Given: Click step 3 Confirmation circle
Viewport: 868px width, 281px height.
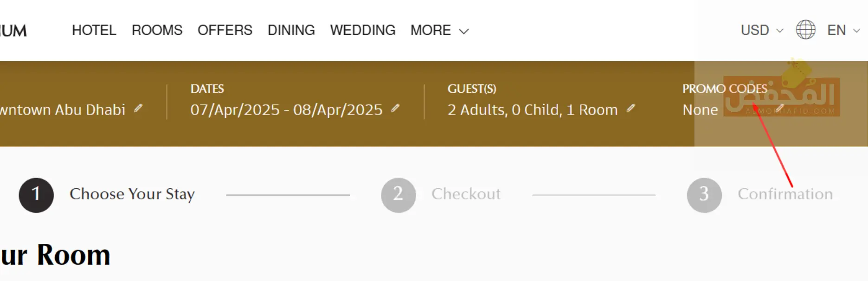Looking at the screenshot, I should (704, 195).
